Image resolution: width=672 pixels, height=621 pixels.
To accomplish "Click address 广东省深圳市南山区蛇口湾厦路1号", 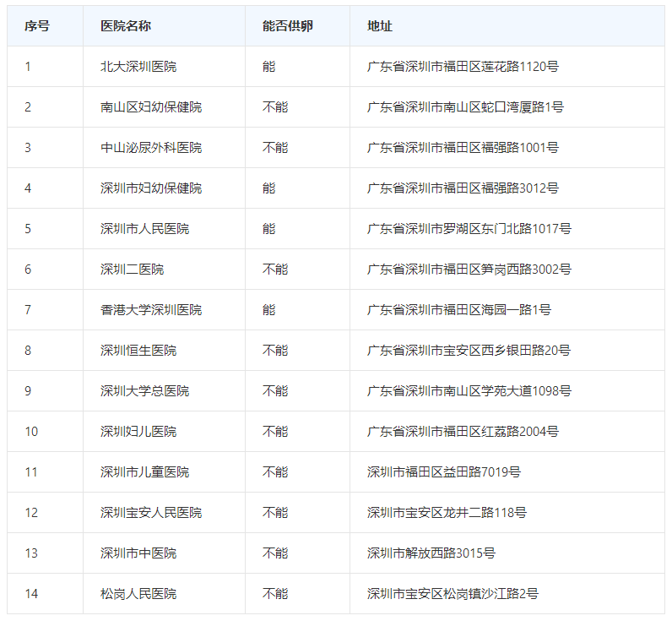I will 465,106.
